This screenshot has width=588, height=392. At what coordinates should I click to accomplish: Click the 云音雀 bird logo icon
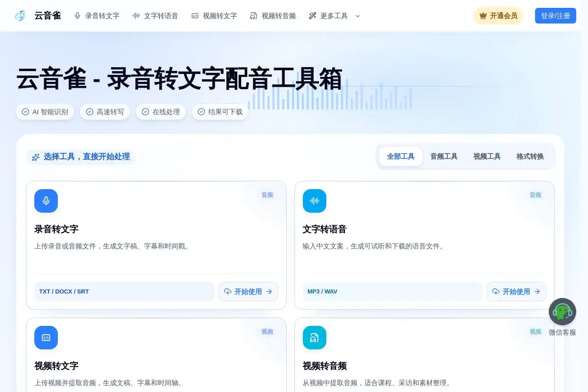point(20,16)
